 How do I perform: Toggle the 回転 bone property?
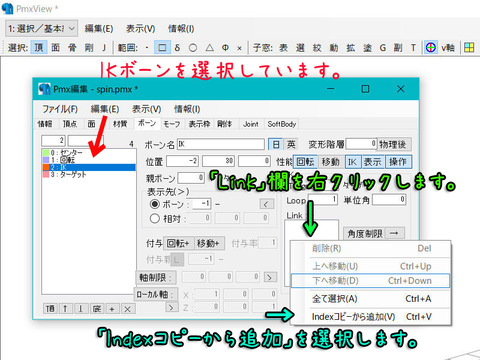click(306, 162)
